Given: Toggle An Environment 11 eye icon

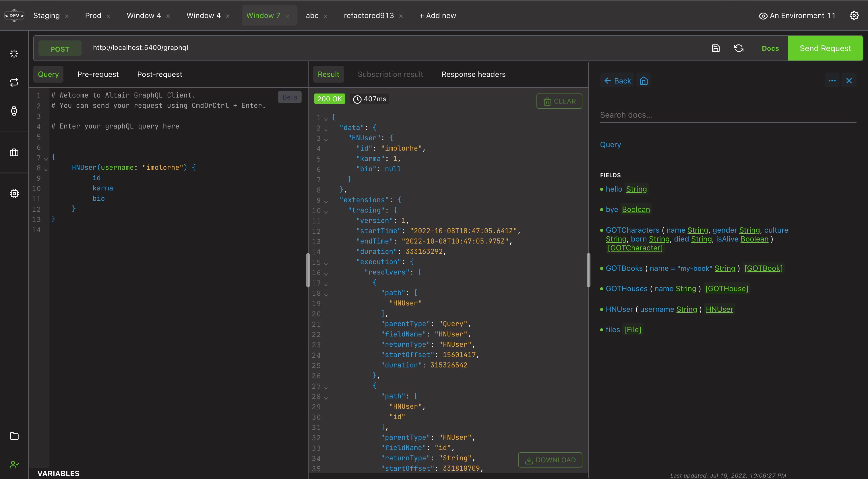Looking at the screenshot, I should coord(763,16).
